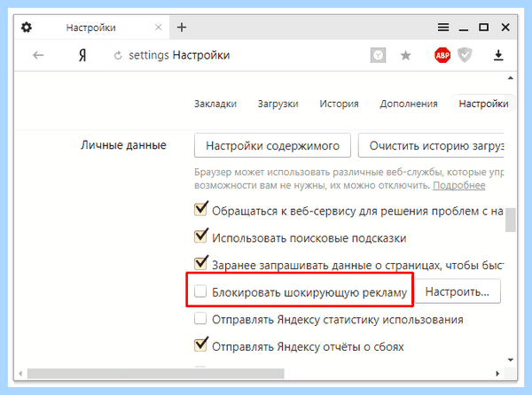This screenshot has width=532, height=395.
Task: Click the vertical scrollbar thumb
Action: click(x=511, y=220)
